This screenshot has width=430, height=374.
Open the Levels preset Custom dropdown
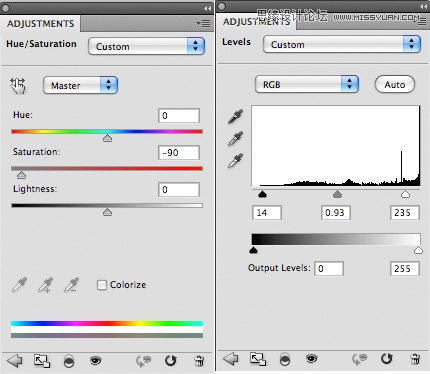[x=342, y=44]
